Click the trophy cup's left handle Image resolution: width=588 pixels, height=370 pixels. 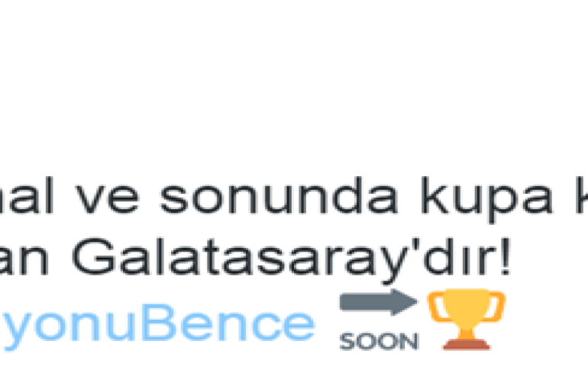pyautogui.click(x=436, y=308)
